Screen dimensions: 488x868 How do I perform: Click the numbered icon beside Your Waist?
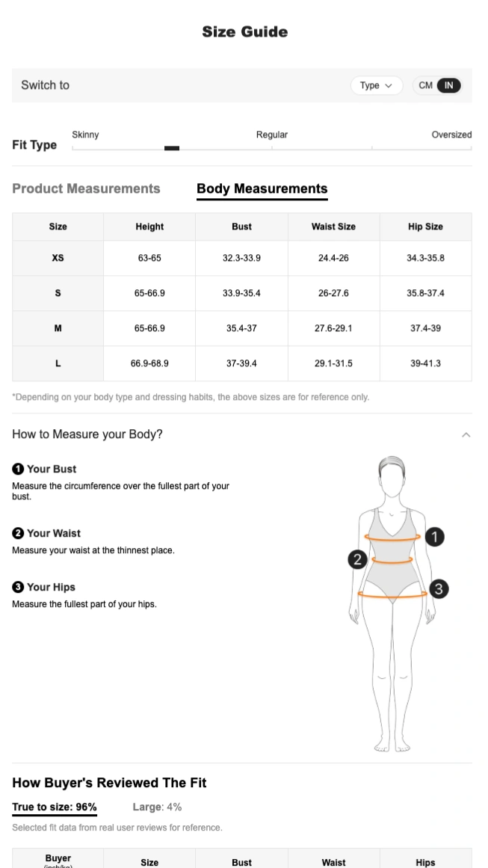[x=18, y=534]
